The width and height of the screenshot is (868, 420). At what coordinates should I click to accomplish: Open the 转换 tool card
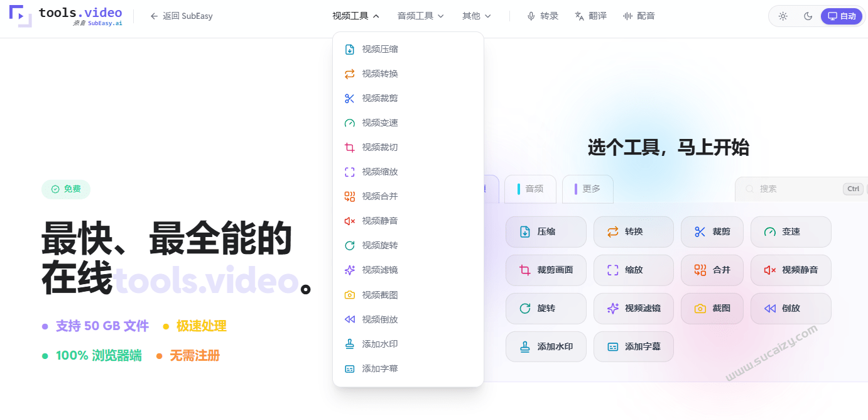coord(633,232)
